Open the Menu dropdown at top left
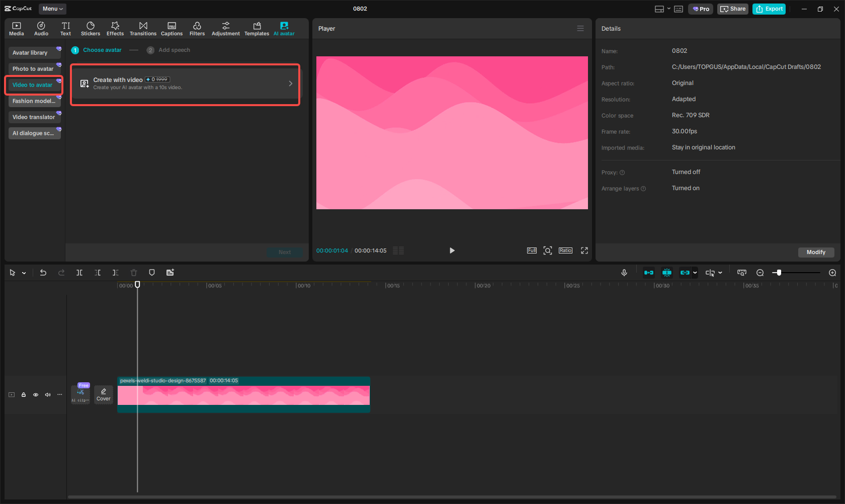 [52, 9]
